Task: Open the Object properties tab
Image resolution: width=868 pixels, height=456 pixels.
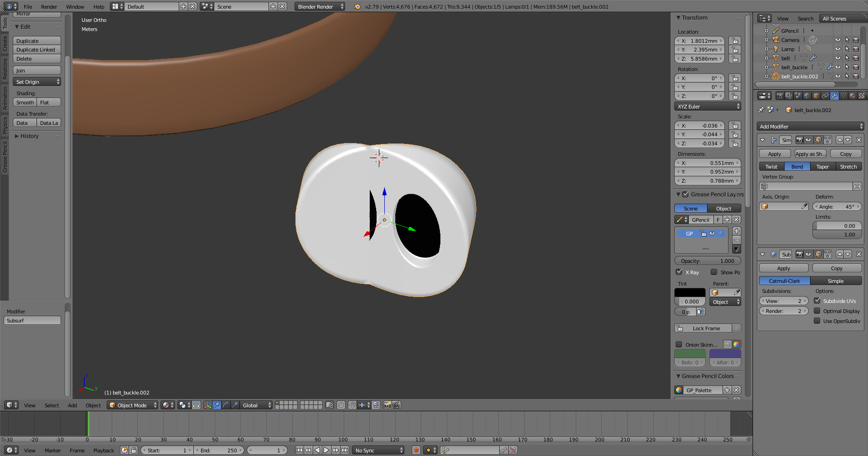Action: pos(816,96)
